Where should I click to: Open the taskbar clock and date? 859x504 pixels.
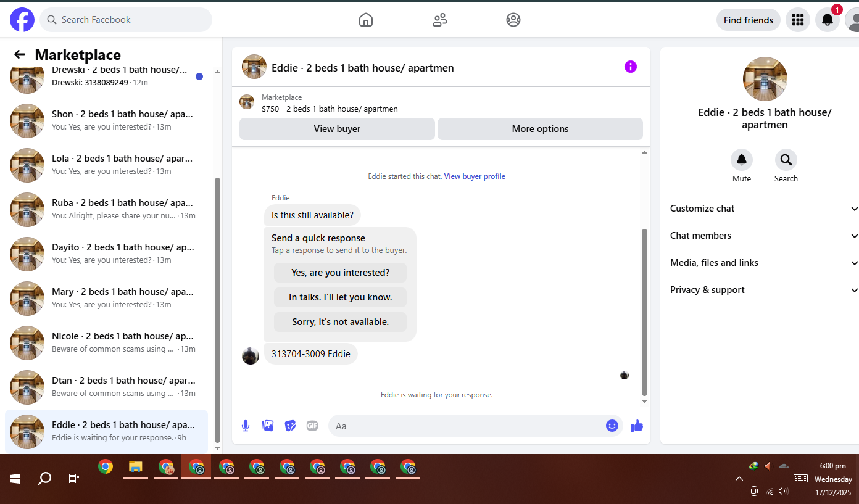click(x=833, y=479)
